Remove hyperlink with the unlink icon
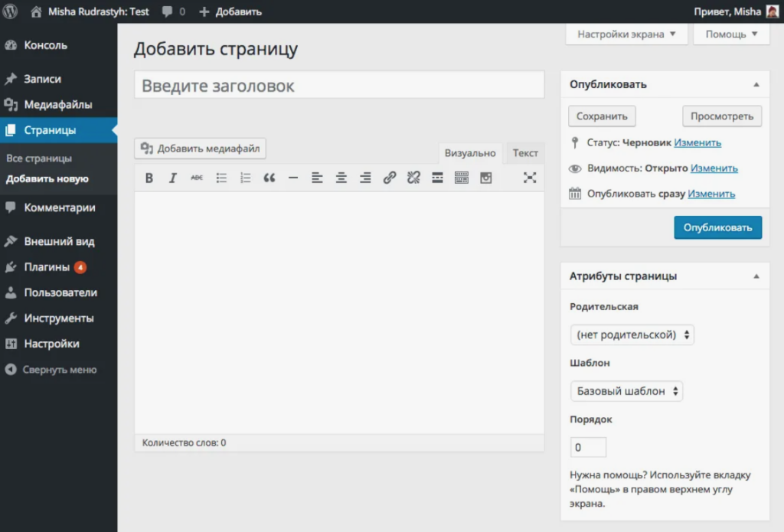784x532 pixels. 413,178
